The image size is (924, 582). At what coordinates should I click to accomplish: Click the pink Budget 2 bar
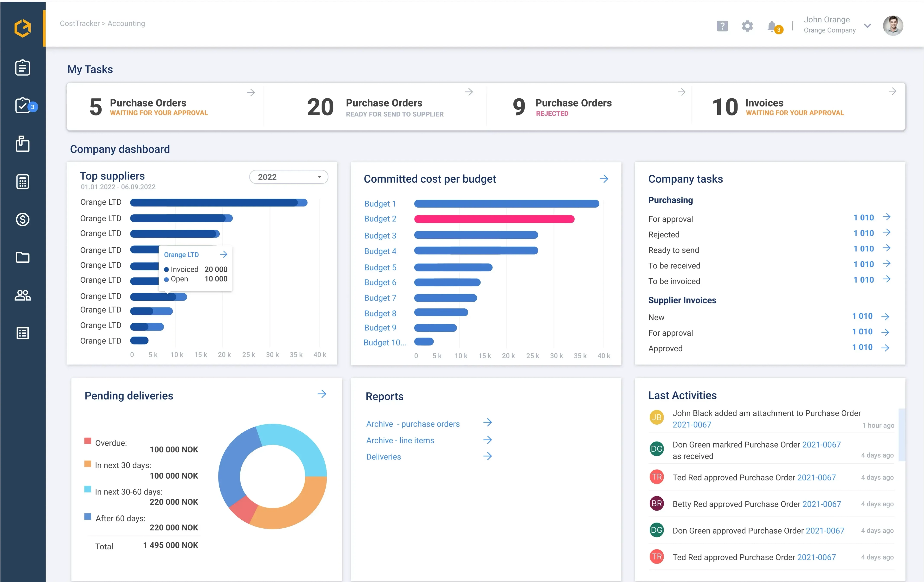tap(494, 219)
